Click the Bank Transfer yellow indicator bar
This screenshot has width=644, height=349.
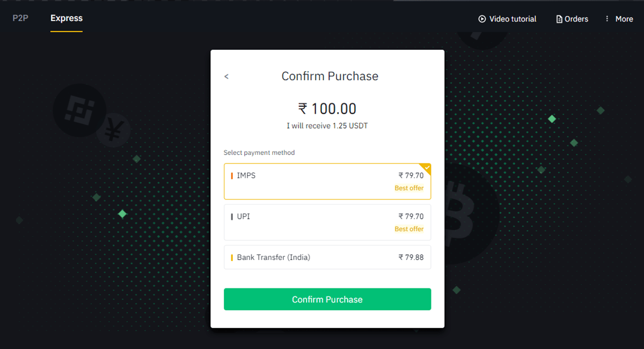232,257
